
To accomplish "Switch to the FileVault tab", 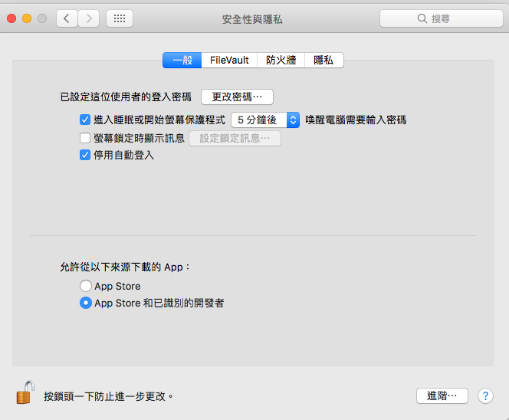I will point(229,60).
